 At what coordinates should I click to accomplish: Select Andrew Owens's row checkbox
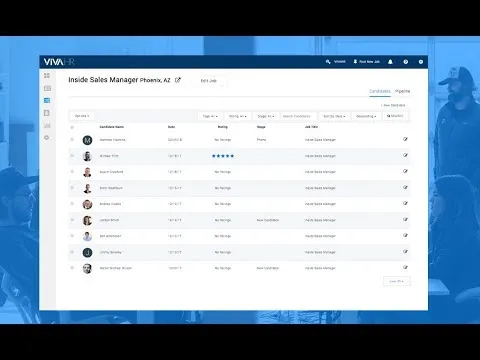pyautogui.click(x=72, y=203)
